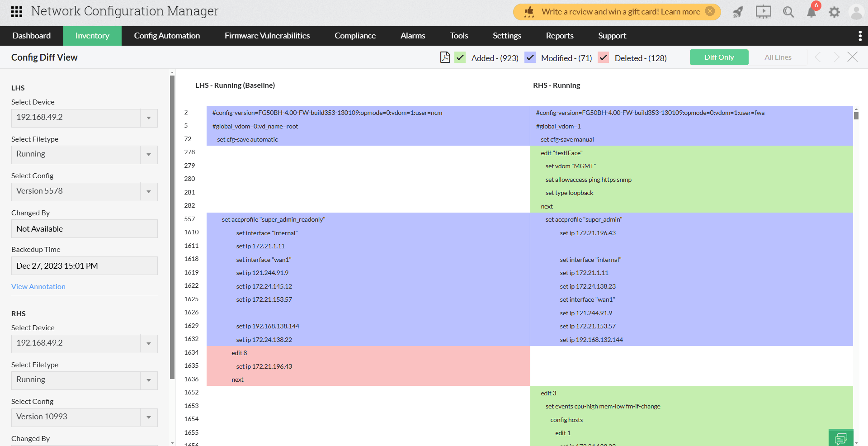Open the settings gear in the header

pyautogui.click(x=834, y=12)
